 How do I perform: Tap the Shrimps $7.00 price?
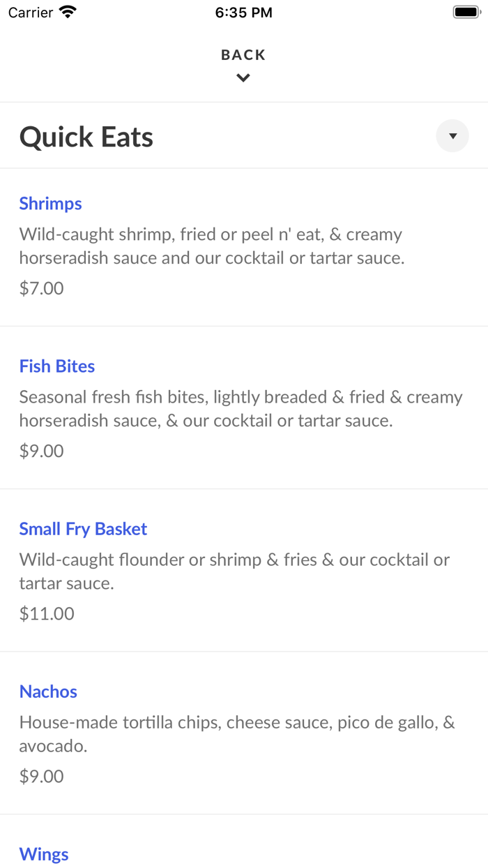[x=42, y=288]
